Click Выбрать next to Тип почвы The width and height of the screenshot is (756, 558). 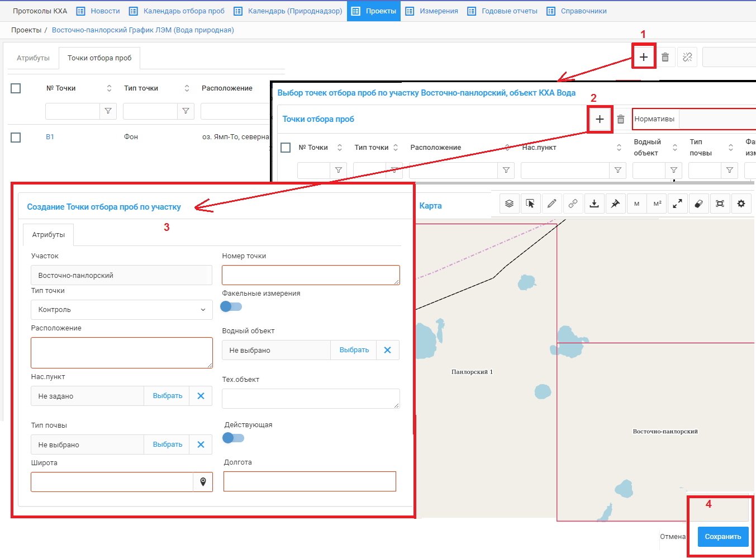click(168, 444)
